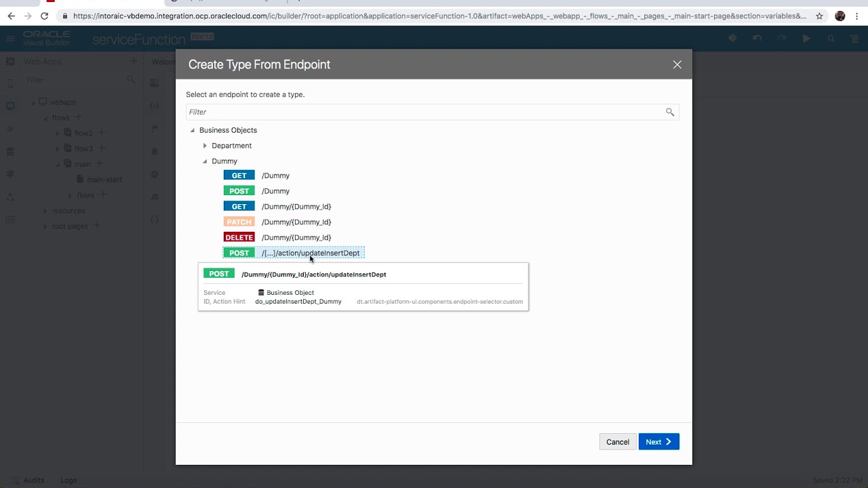Screen dimensions: 868x488
Task: Open the page designer tab icon
Action: tap(155, 83)
